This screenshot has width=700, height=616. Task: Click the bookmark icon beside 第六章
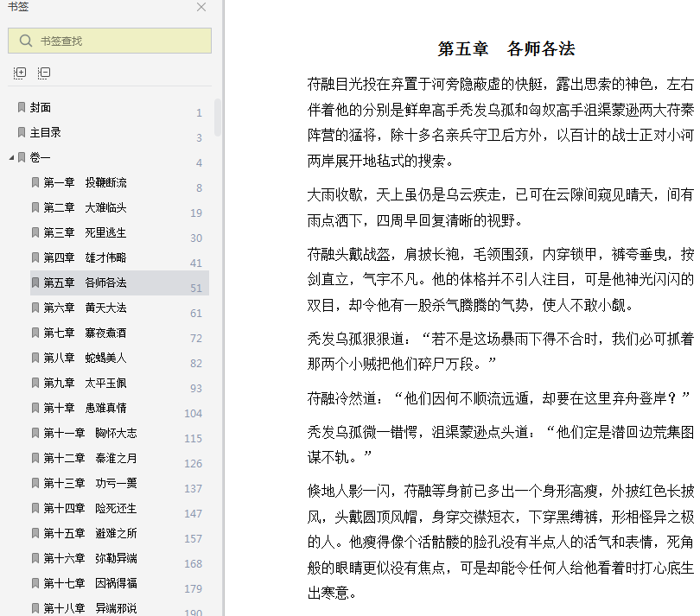35,307
